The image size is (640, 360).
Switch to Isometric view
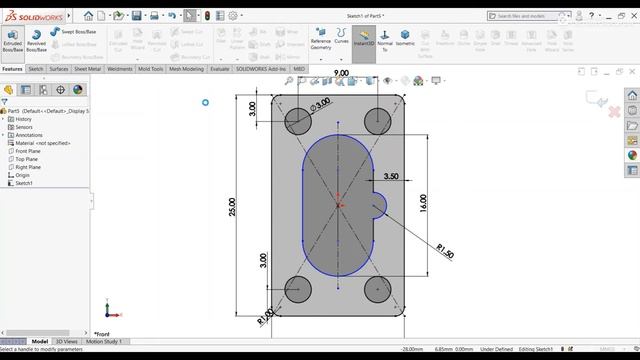point(405,38)
